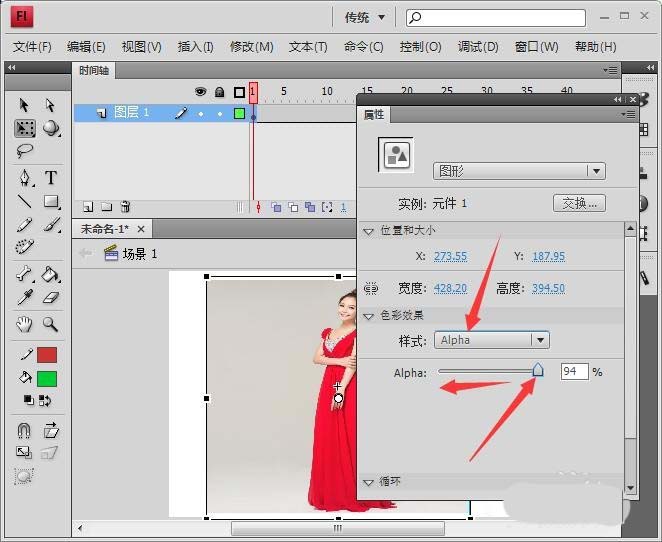Image resolution: width=662 pixels, height=542 pixels.
Task: Select the Bone tool
Action: click(x=24, y=274)
